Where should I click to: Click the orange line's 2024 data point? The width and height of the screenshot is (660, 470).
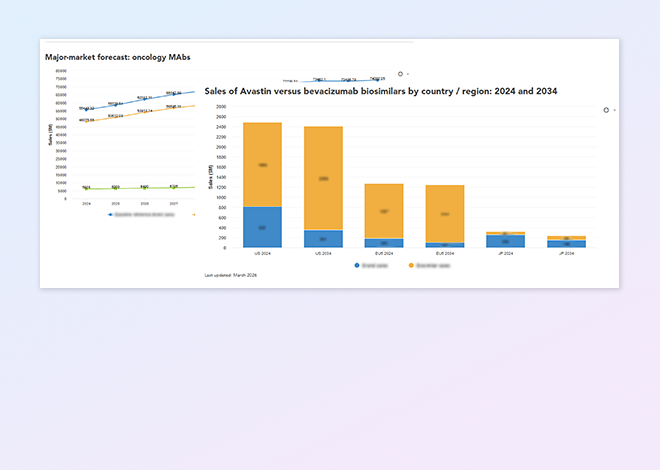[87, 121]
